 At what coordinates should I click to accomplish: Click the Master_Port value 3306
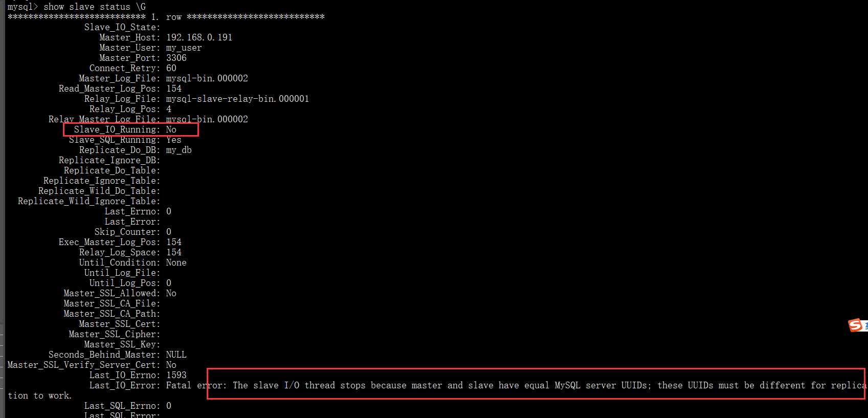(176, 58)
